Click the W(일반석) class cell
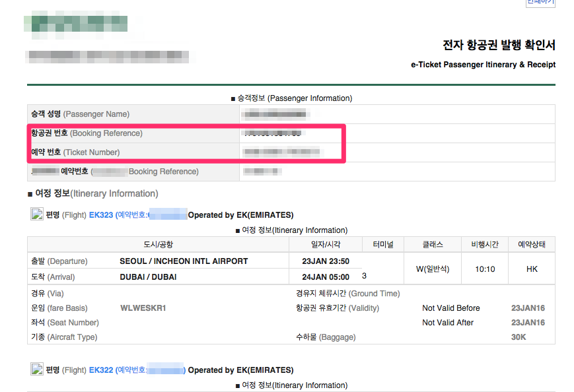The width and height of the screenshot is (574, 392). point(433,269)
